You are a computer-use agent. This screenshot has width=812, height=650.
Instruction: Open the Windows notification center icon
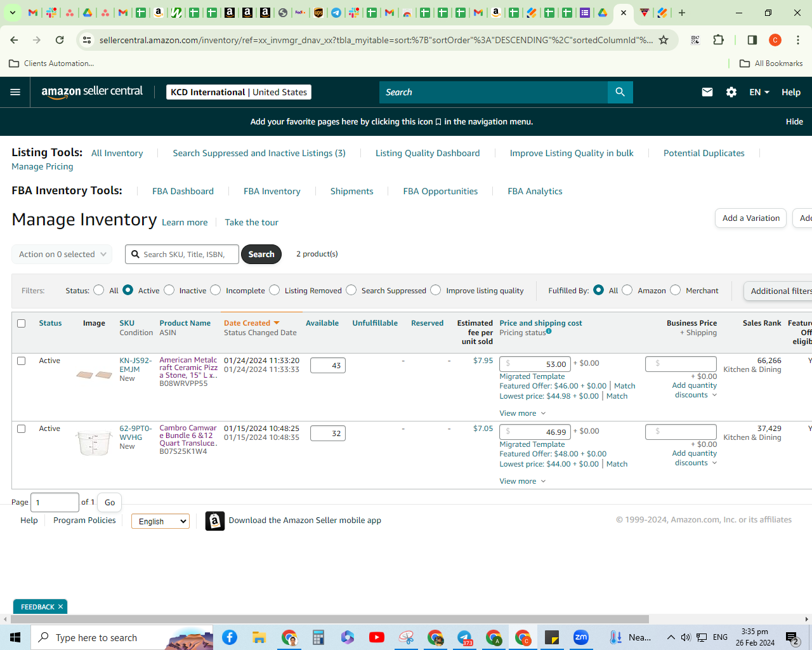click(x=792, y=637)
